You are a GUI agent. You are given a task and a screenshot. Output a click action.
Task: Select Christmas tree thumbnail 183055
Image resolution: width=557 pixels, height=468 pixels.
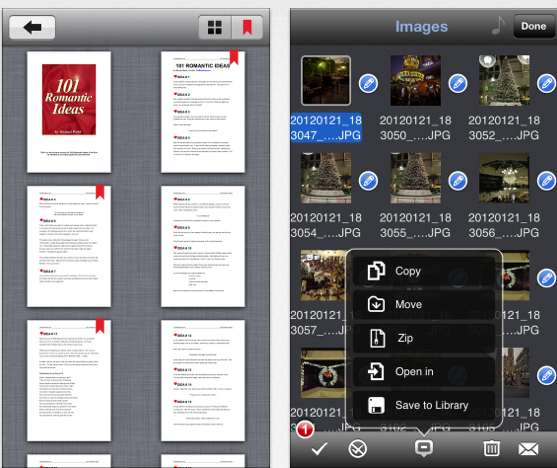[x=416, y=178]
